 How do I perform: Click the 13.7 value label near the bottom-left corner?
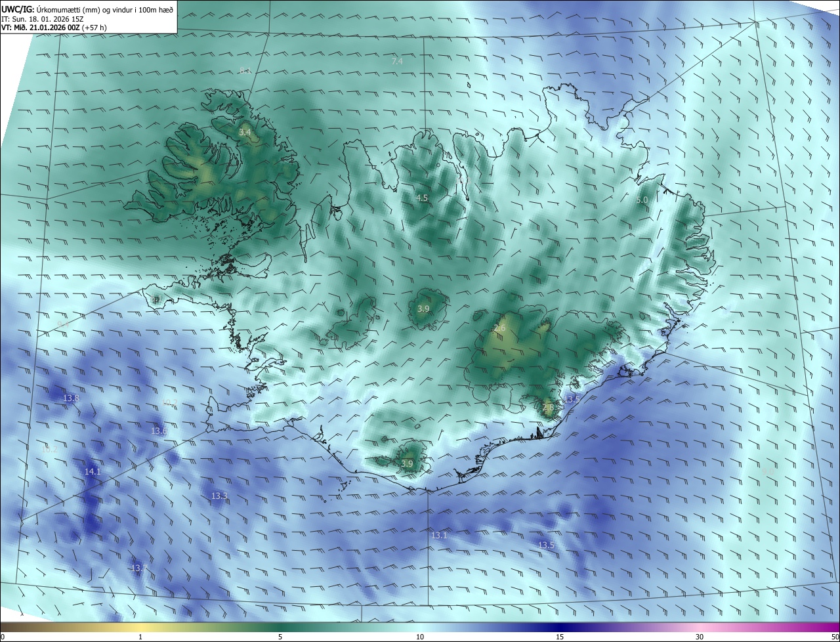[x=139, y=568]
